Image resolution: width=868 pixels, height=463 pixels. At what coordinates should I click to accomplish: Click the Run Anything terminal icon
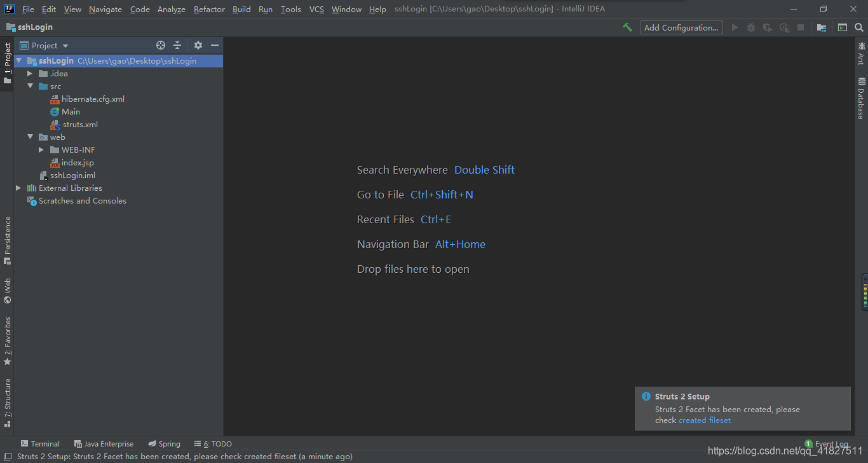(x=843, y=27)
